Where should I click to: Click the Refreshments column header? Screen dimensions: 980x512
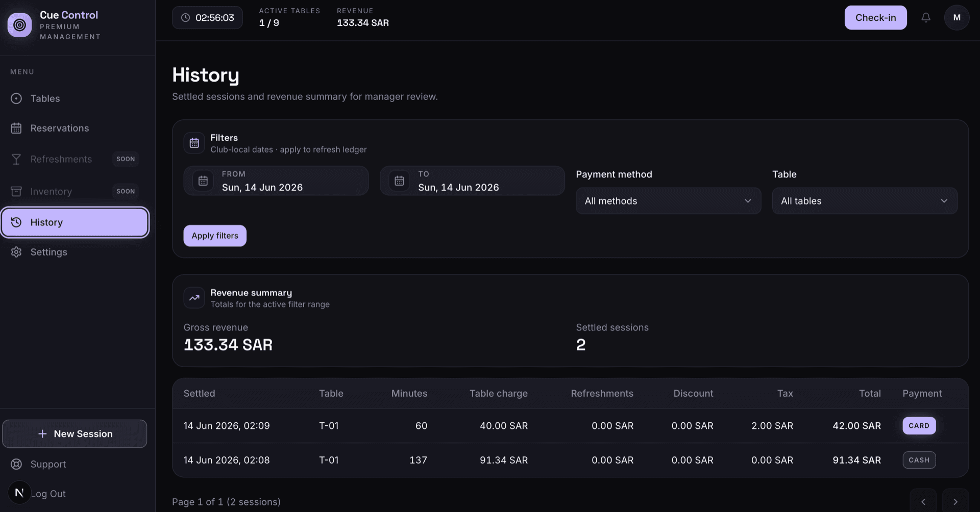click(602, 394)
